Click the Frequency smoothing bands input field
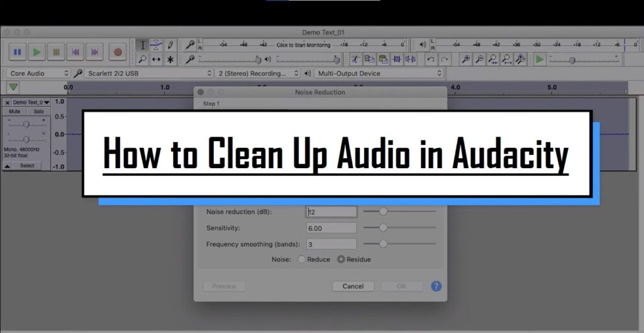 coord(331,244)
